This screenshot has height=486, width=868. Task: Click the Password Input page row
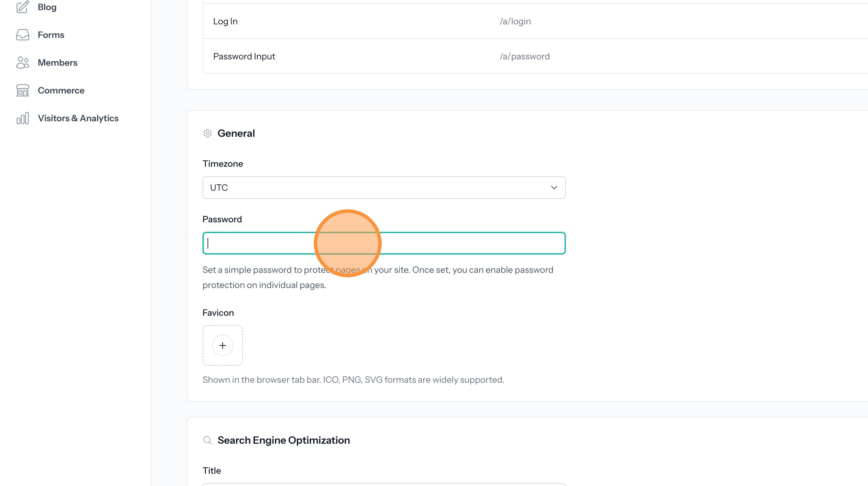pos(244,56)
